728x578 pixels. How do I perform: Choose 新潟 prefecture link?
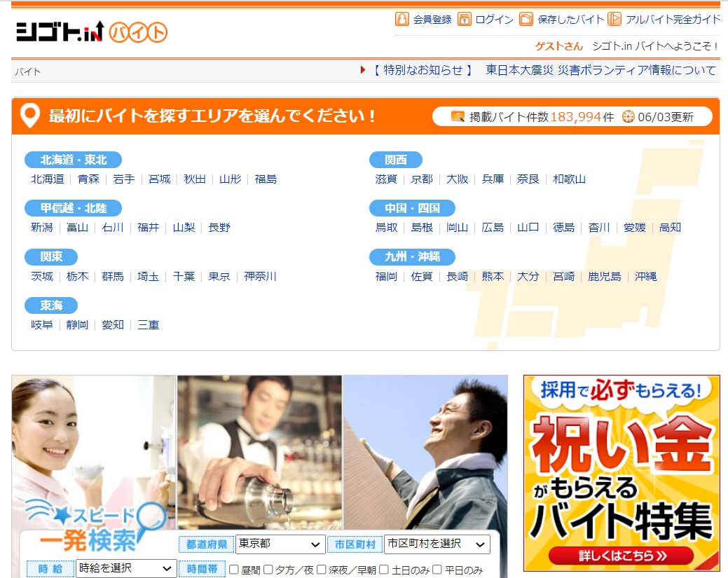(42, 228)
